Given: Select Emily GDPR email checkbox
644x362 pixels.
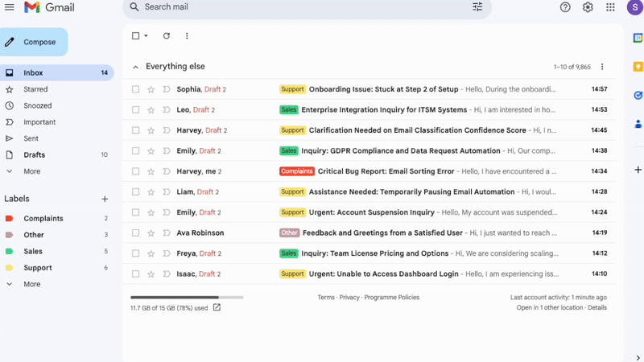Looking at the screenshot, I should coord(135,150).
